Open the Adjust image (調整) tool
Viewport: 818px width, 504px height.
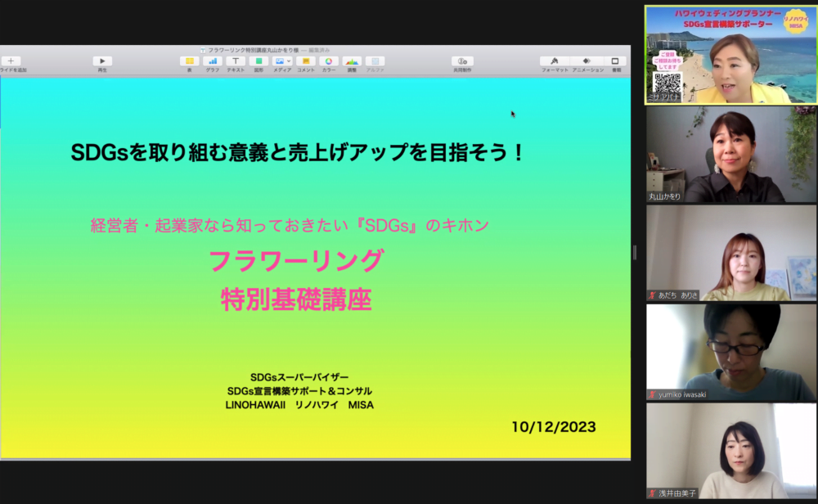352,61
